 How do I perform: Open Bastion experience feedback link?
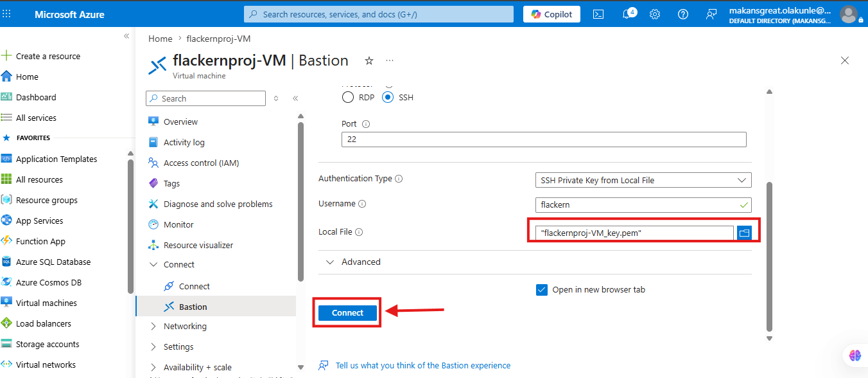click(423, 365)
